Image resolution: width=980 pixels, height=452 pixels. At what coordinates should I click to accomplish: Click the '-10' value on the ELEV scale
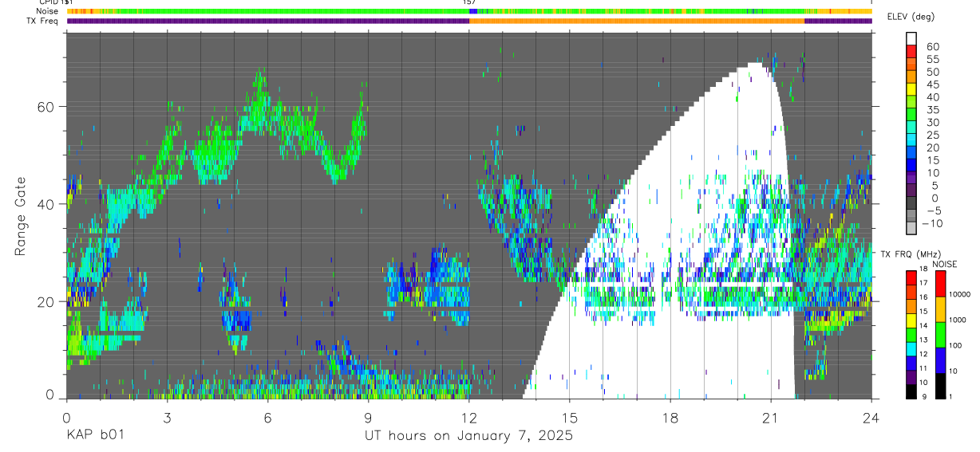click(x=931, y=223)
